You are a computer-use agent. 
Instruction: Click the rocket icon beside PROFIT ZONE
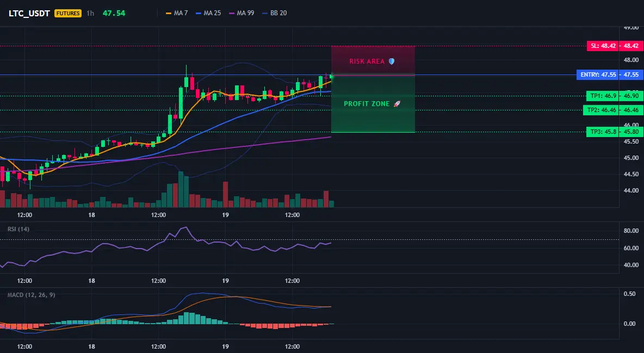397,103
